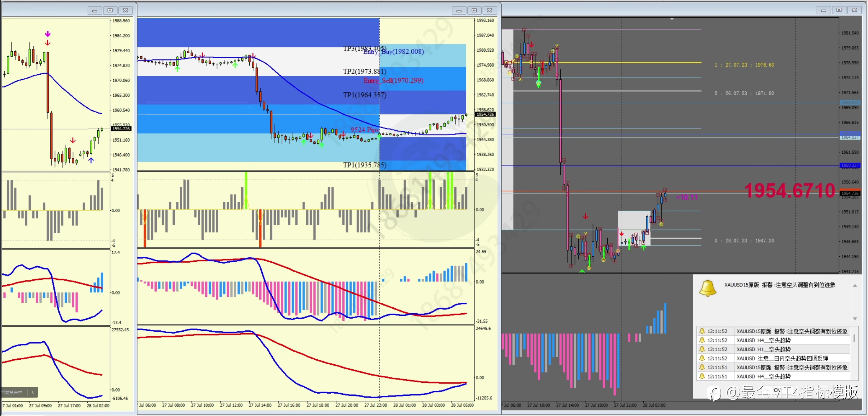
Task: Click bell icon of first 12:11:52 alert row
Action: click(702, 331)
